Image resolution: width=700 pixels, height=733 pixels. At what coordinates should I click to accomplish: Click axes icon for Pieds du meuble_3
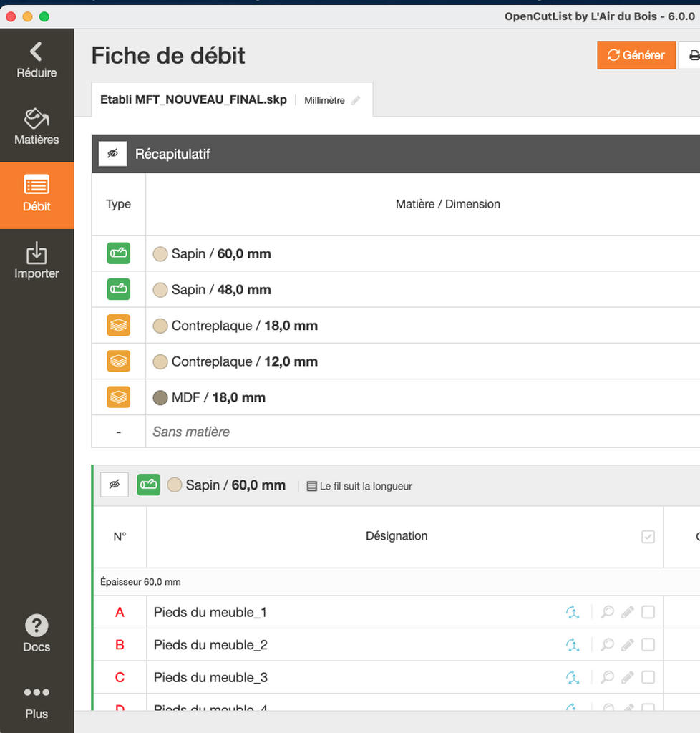(573, 677)
